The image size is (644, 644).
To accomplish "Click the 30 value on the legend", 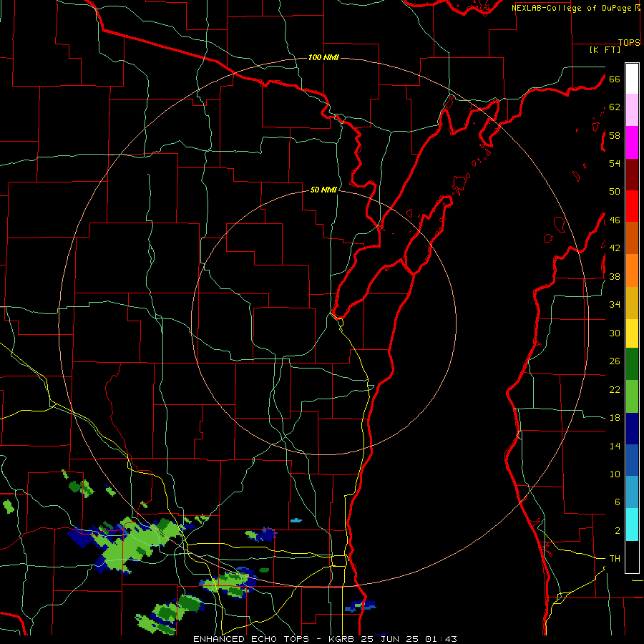I will click(x=615, y=333).
